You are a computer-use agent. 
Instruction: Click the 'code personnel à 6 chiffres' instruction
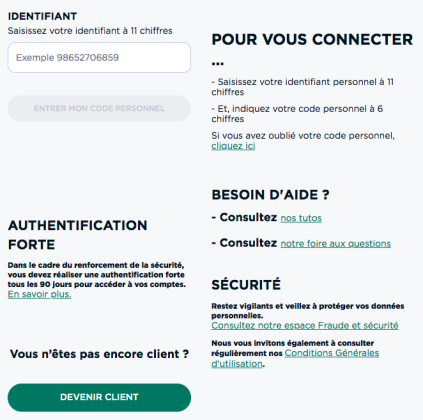[297, 114]
